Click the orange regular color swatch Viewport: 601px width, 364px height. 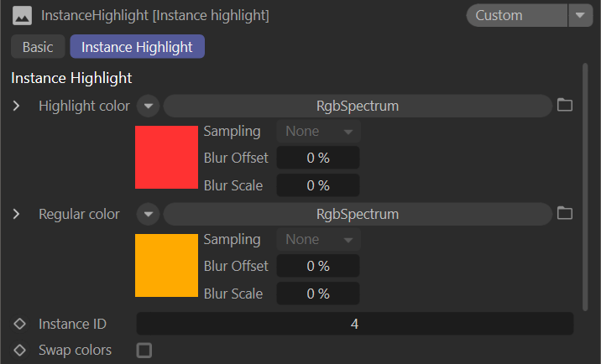[166, 265]
